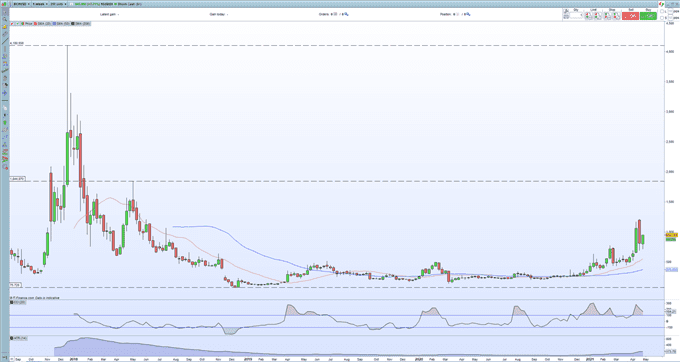Expand the Latent gain menu
This screenshot has height=362, width=680.
[110, 14]
